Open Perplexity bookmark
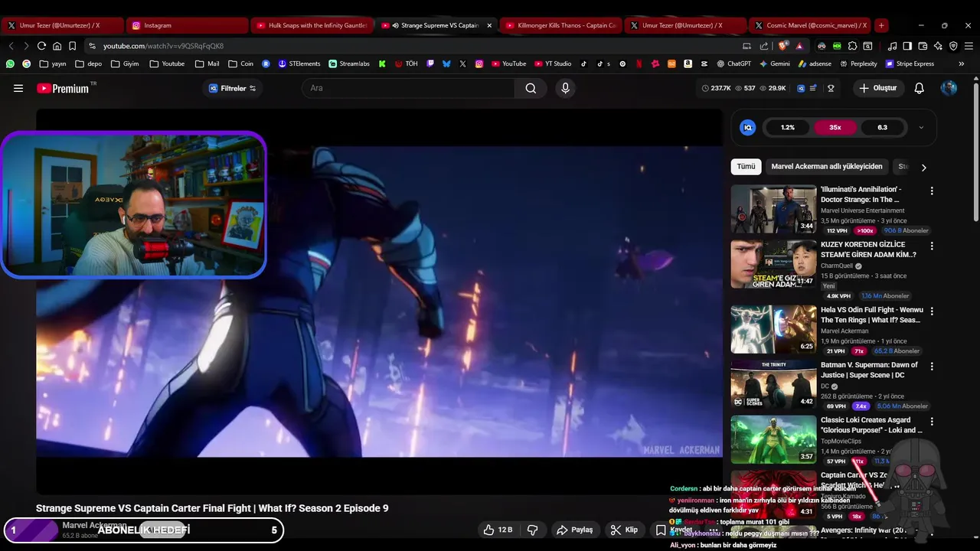 [857, 64]
